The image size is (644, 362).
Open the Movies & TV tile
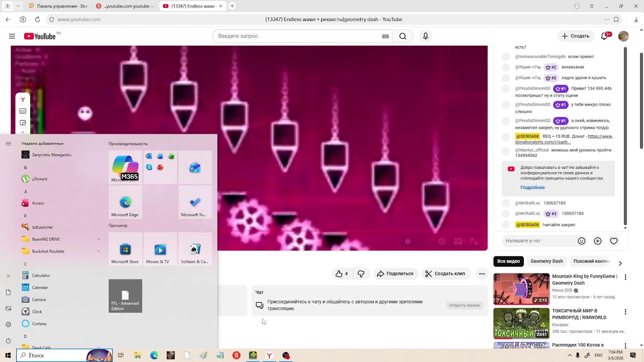pyautogui.click(x=160, y=249)
